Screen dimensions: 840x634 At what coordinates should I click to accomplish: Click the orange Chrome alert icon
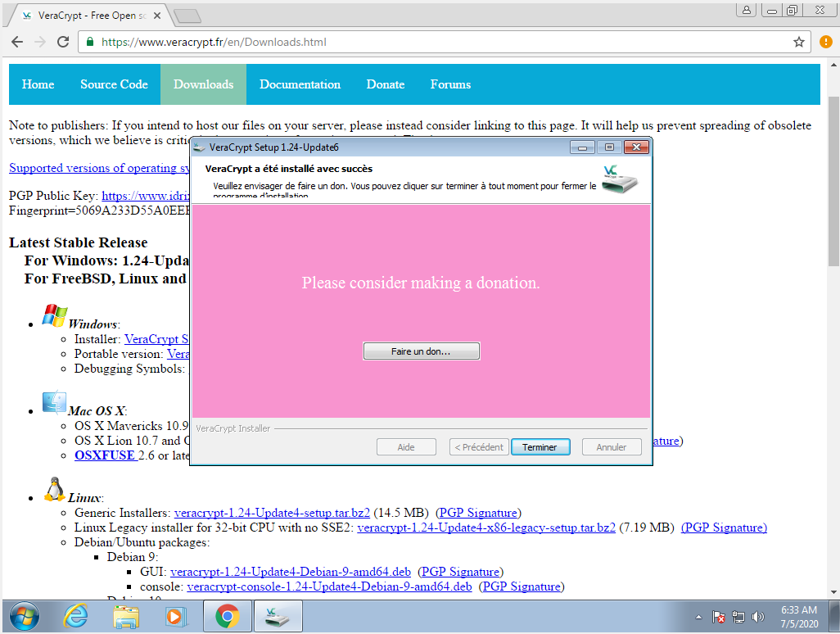[x=826, y=42]
